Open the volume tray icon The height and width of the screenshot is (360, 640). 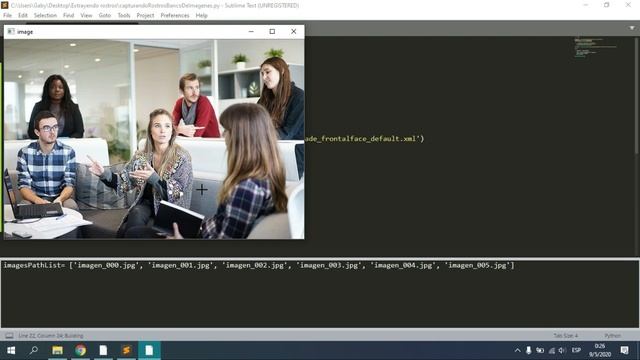[x=562, y=350]
